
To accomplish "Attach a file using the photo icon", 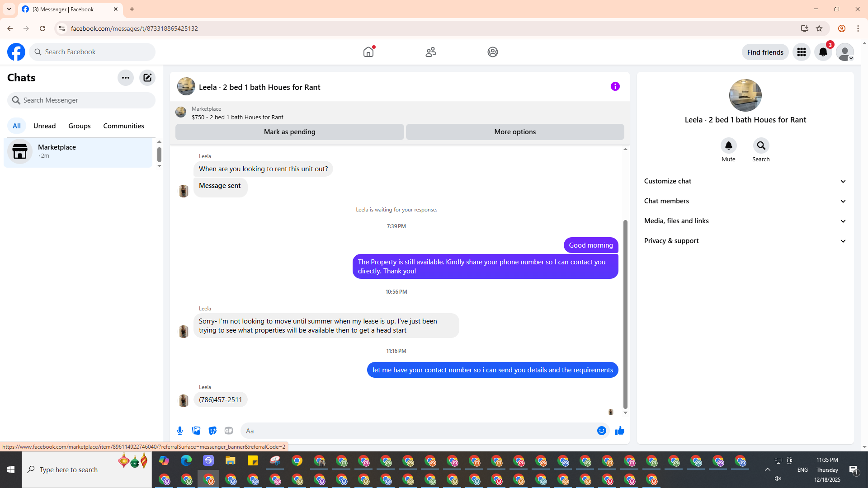I will click(x=196, y=431).
